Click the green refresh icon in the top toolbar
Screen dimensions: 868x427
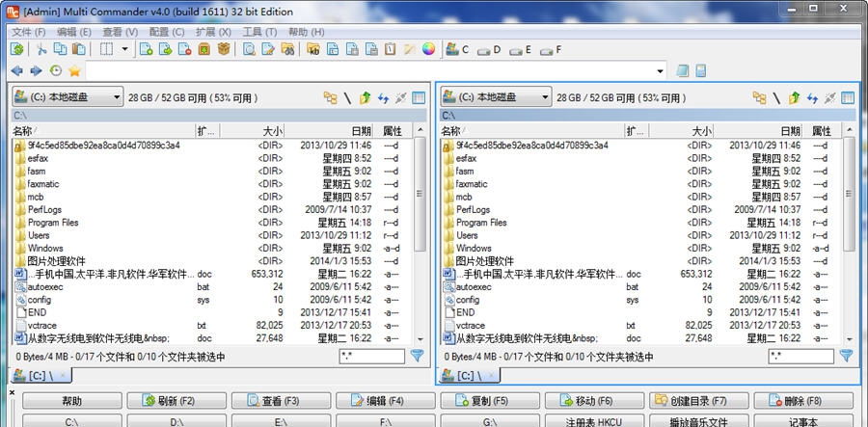[17, 49]
